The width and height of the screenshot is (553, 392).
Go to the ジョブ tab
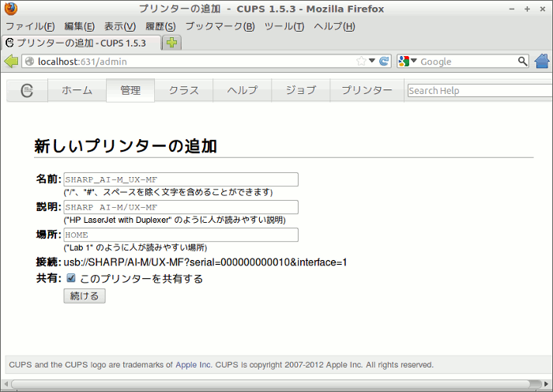(300, 91)
